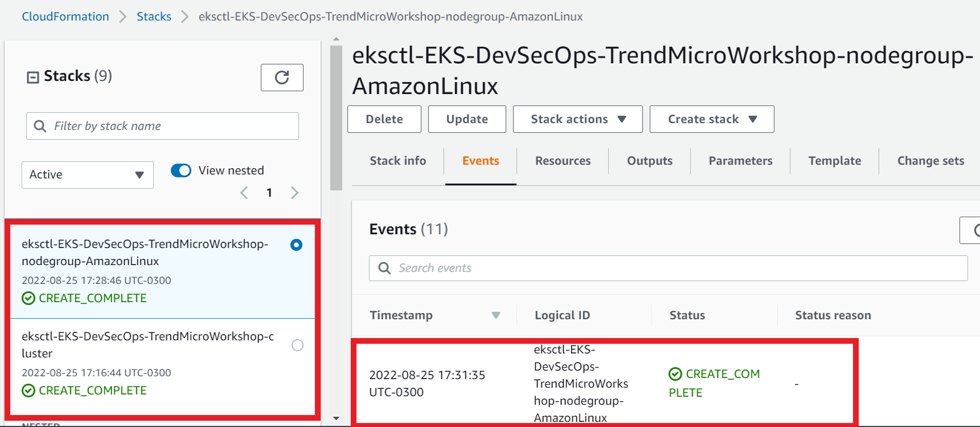
Task: Sort events by Timestamp arrow
Action: point(496,315)
